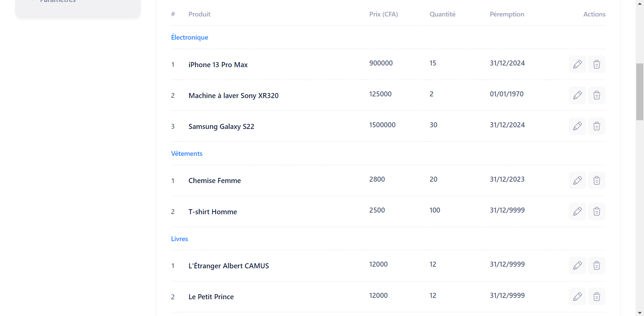Image resolution: width=644 pixels, height=316 pixels.
Task: Delete L'Étranger Albert CAMUS book
Action: (596, 266)
